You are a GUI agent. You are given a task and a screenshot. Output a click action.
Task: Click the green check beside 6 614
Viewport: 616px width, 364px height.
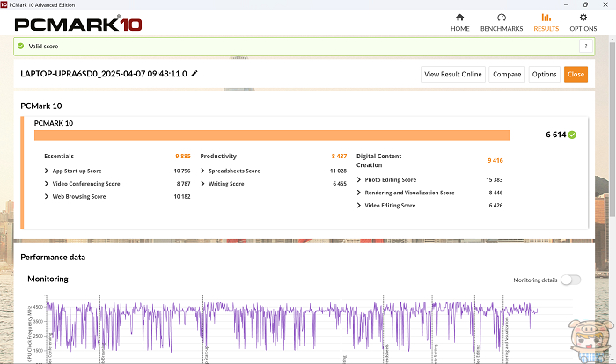coord(572,135)
